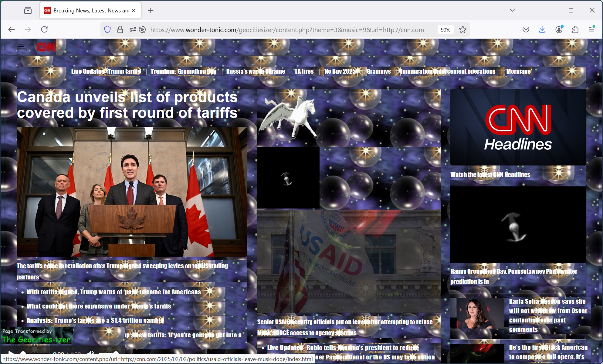The width and height of the screenshot is (603, 364).
Task: Open the downloads panel
Action: [x=542, y=29]
